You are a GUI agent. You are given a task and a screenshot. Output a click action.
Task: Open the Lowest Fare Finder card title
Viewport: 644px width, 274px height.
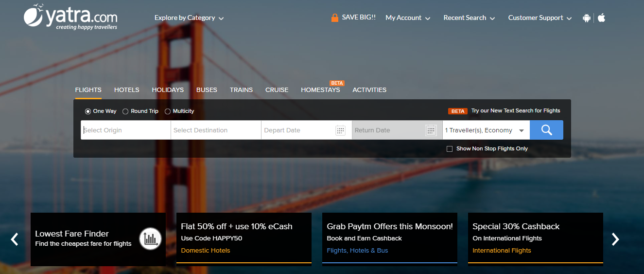pyautogui.click(x=72, y=234)
